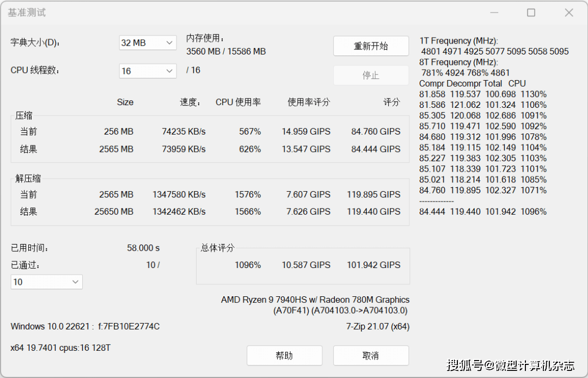Image resolution: width=588 pixels, height=378 pixels.
Task: Click the 基准测试 window title
Action: coord(27,12)
